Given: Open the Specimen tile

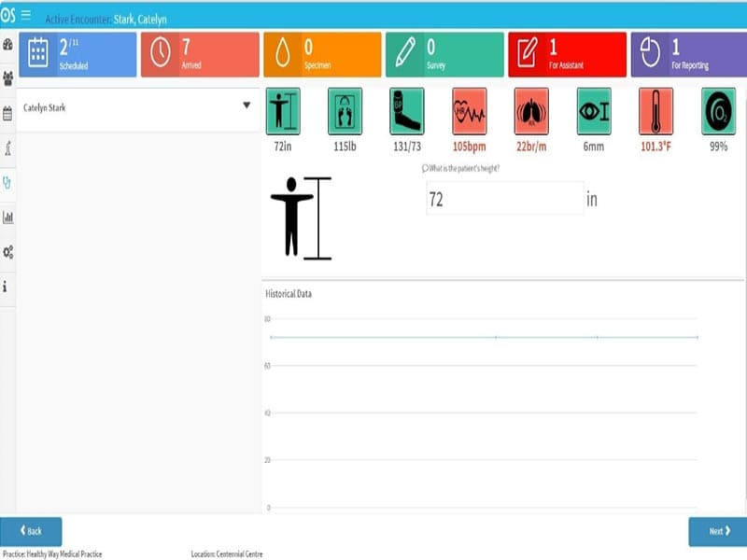Looking at the screenshot, I should [322, 54].
